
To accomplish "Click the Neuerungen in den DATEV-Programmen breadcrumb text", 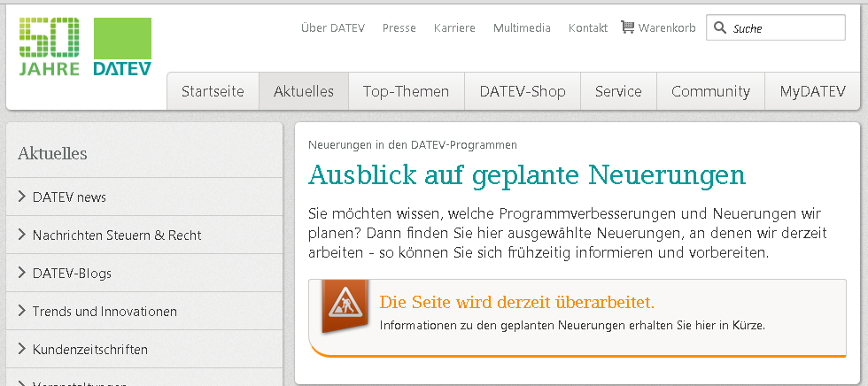I will (x=413, y=145).
